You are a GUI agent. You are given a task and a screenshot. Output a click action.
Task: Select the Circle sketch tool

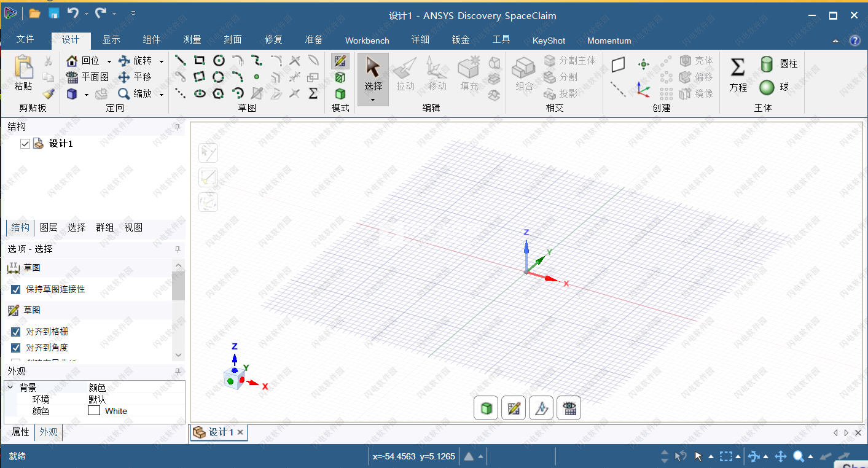coord(219,60)
